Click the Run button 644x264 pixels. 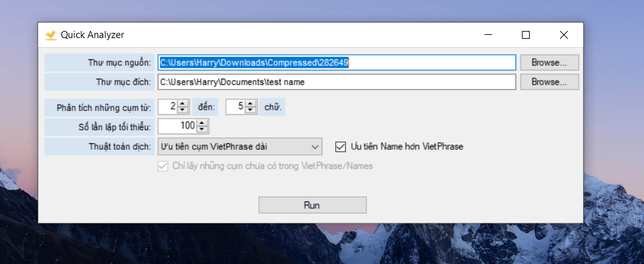[x=312, y=205]
